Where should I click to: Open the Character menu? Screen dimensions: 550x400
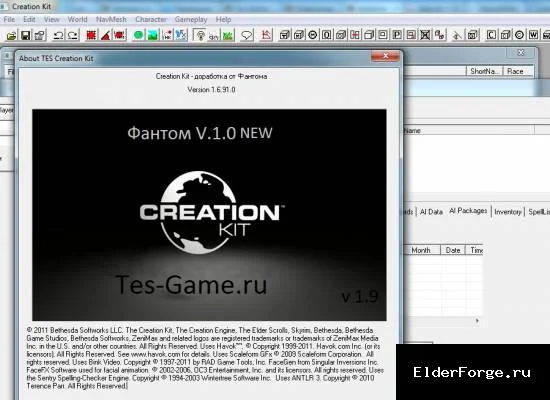coord(151,20)
